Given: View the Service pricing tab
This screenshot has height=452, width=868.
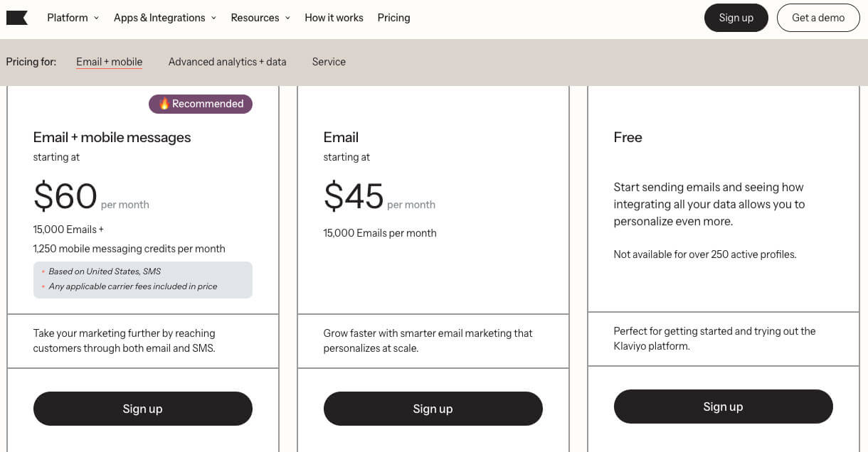Looking at the screenshot, I should click(x=329, y=62).
